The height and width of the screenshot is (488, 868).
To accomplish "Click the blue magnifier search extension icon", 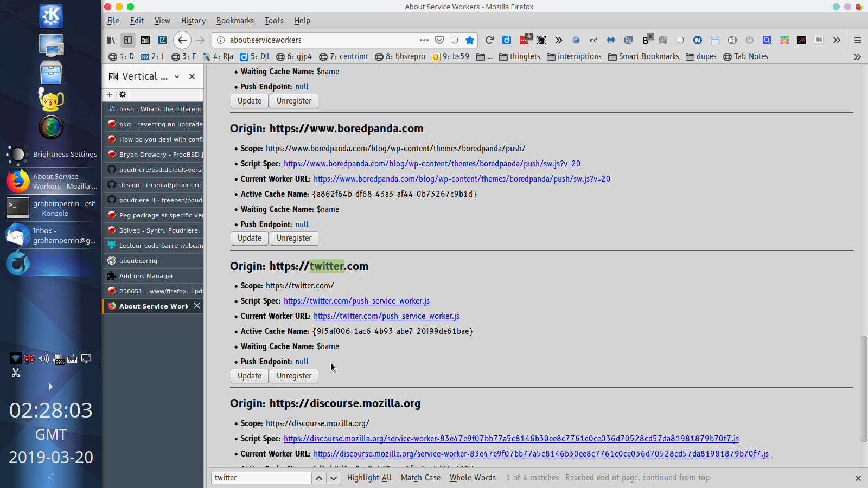I will [767, 40].
